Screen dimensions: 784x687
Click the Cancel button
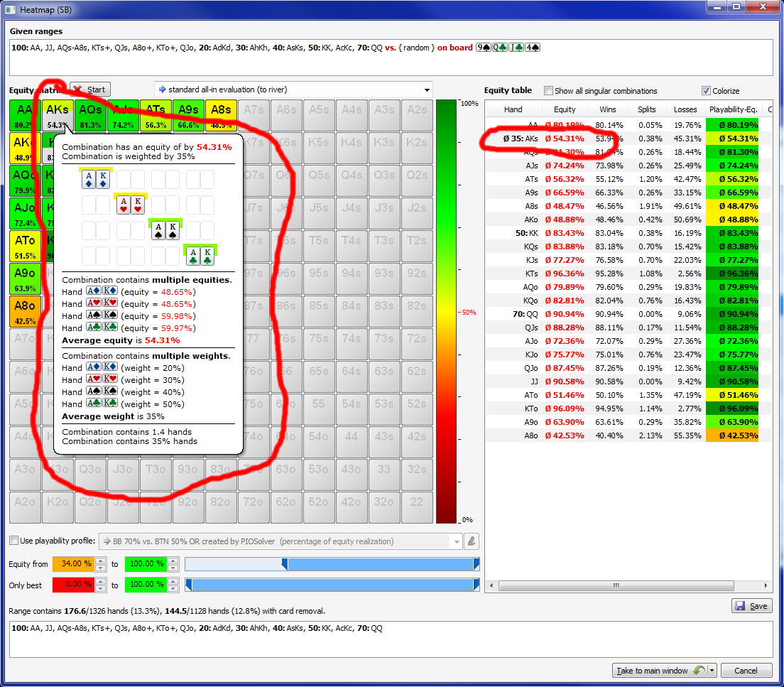click(746, 671)
